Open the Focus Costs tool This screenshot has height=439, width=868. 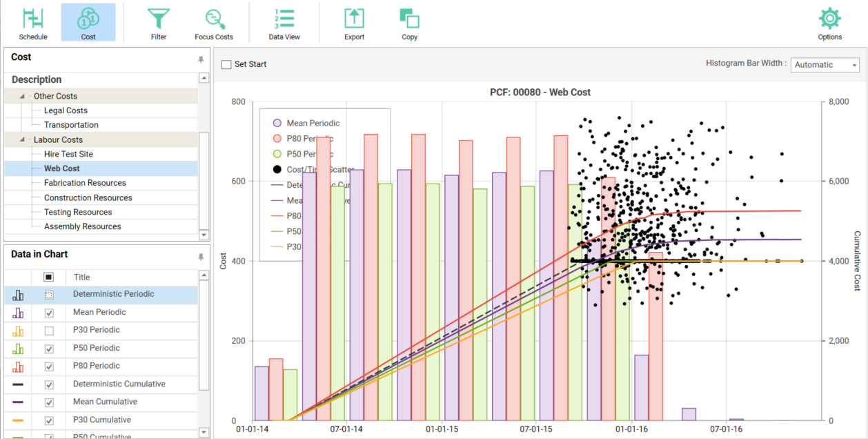click(x=214, y=19)
